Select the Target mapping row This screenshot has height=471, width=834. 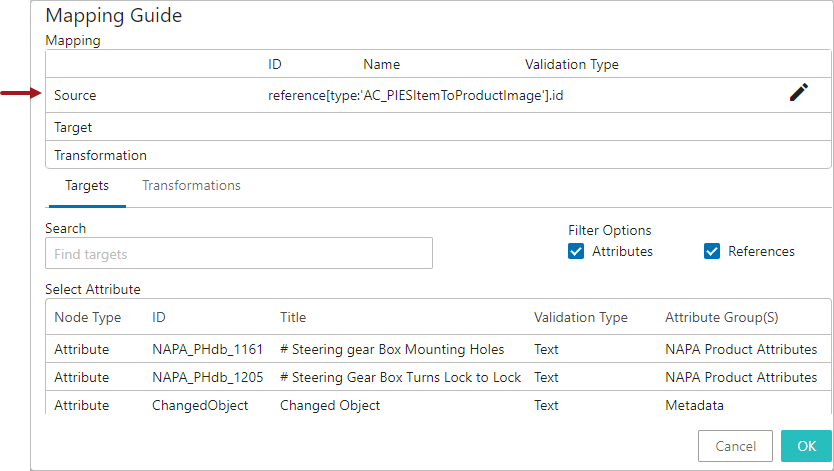coord(438,127)
